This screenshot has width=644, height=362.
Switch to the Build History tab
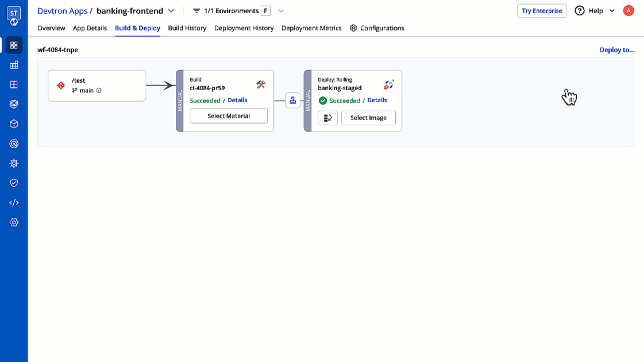[x=187, y=28]
